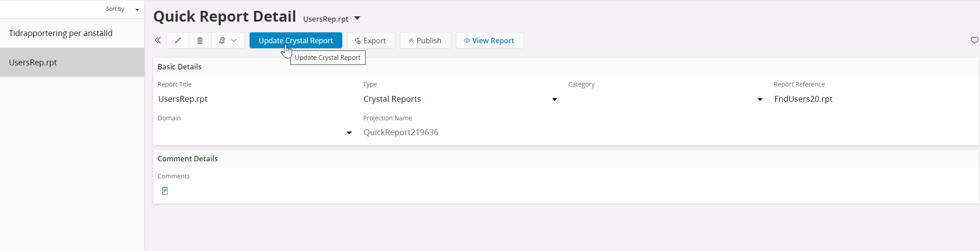Screen dimensions: 980x251
Task: Click the Export button
Action: click(371, 41)
